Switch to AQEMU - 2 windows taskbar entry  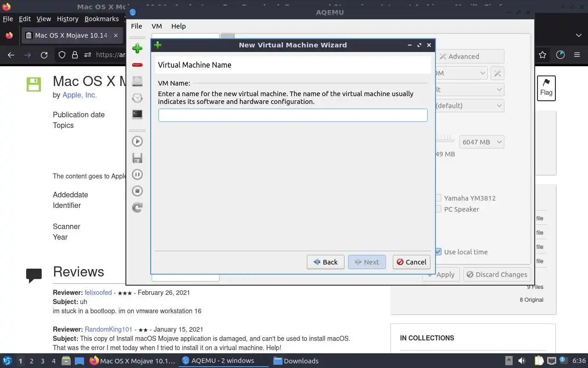coord(223,361)
